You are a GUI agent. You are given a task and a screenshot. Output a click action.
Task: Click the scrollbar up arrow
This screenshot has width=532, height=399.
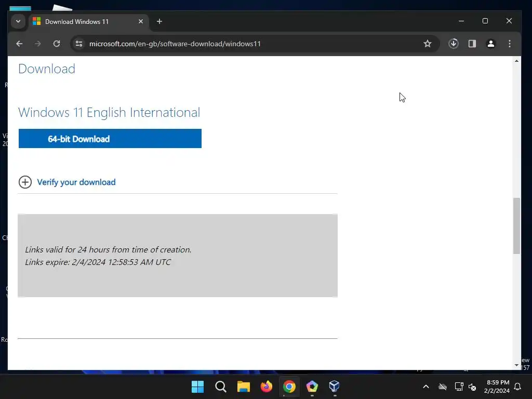516,61
